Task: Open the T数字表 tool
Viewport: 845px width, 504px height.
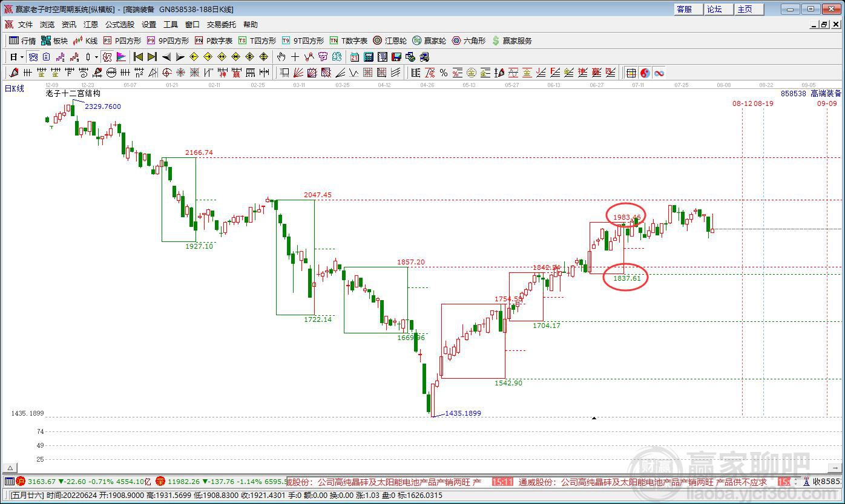Action: (x=349, y=41)
